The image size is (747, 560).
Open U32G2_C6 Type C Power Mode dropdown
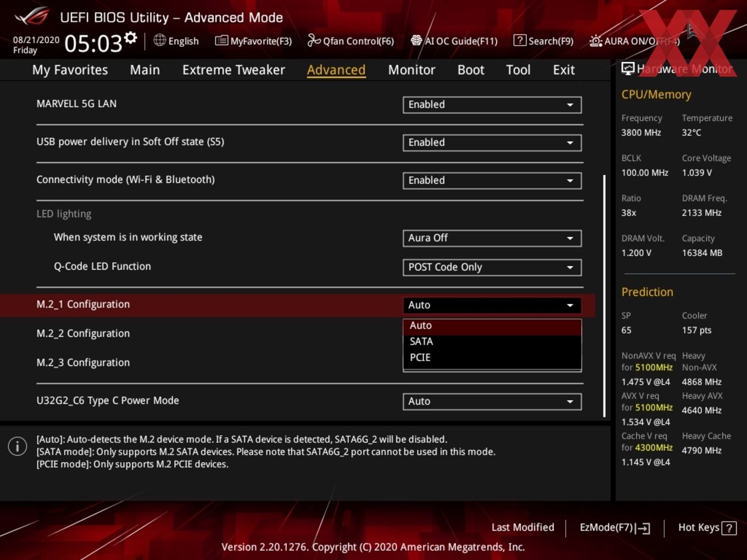click(492, 402)
